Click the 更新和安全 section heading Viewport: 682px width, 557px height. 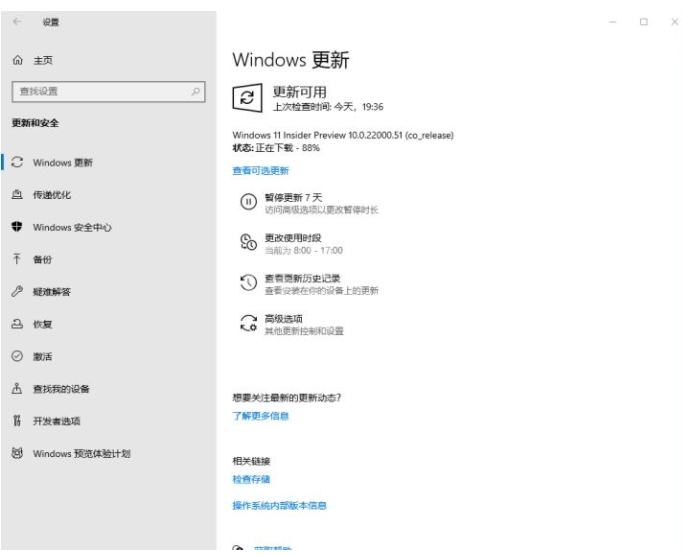click(35, 123)
